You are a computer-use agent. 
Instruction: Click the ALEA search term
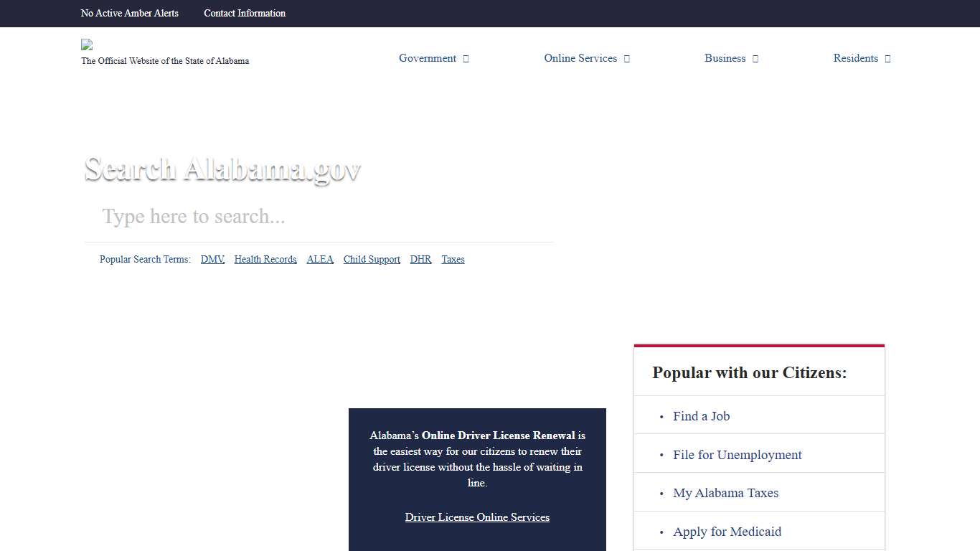(320, 259)
